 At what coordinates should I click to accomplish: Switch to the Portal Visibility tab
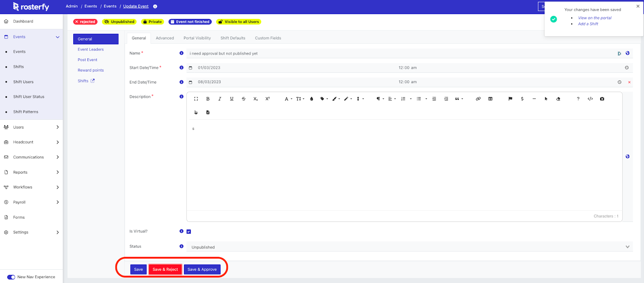click(197, 38)
